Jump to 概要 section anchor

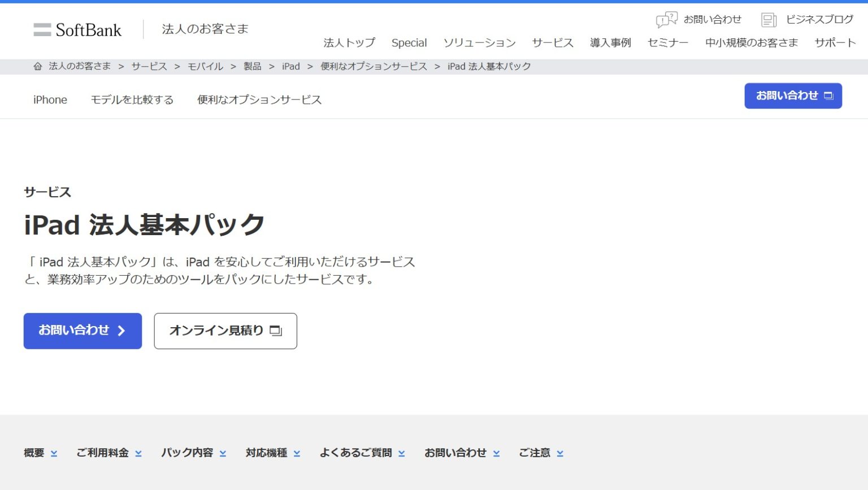(40, 453)
